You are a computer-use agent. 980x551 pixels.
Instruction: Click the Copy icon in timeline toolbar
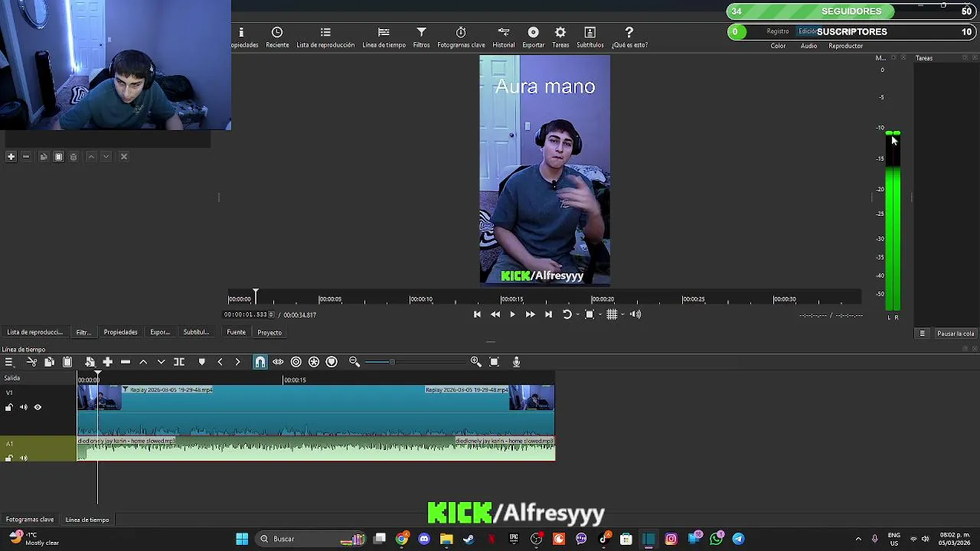pyautogui.click(x=49, y=362)
